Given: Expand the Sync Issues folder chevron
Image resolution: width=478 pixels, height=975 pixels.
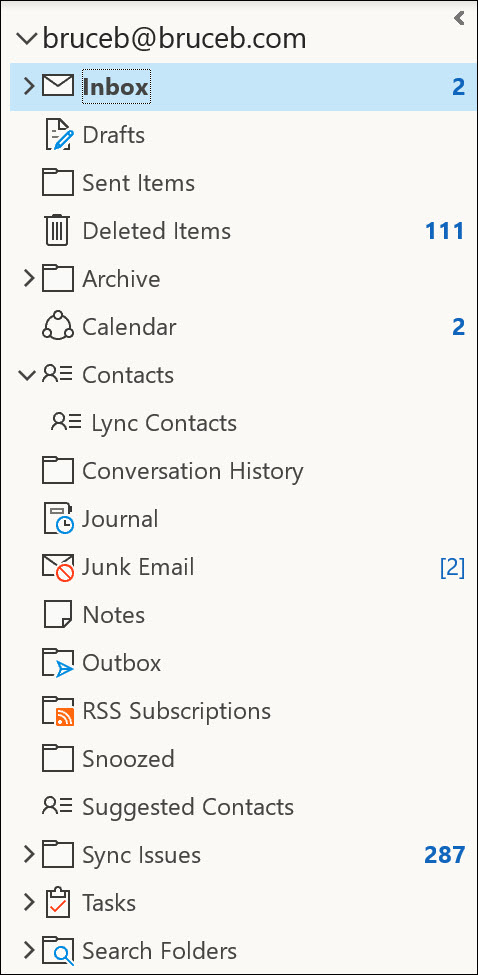Looking at the screenshot, I should click(28, 854).
